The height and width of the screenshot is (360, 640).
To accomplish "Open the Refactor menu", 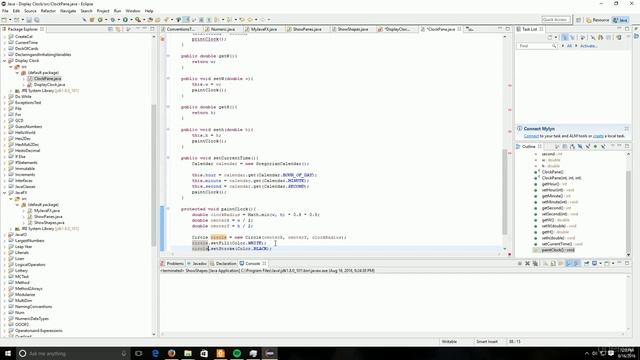I will [x=48, y=11].
